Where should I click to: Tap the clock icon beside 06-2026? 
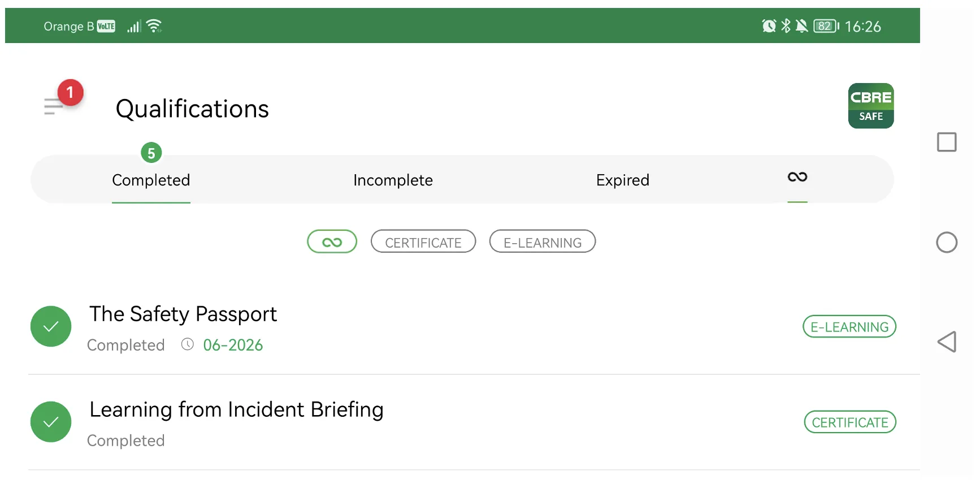pos(187,344)
